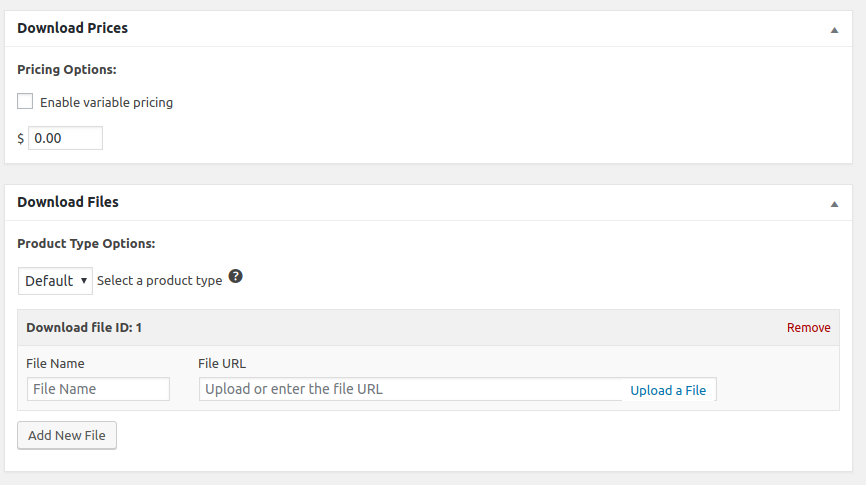Select the 'Download file ID: 1' row header

[x=84, y=327]
